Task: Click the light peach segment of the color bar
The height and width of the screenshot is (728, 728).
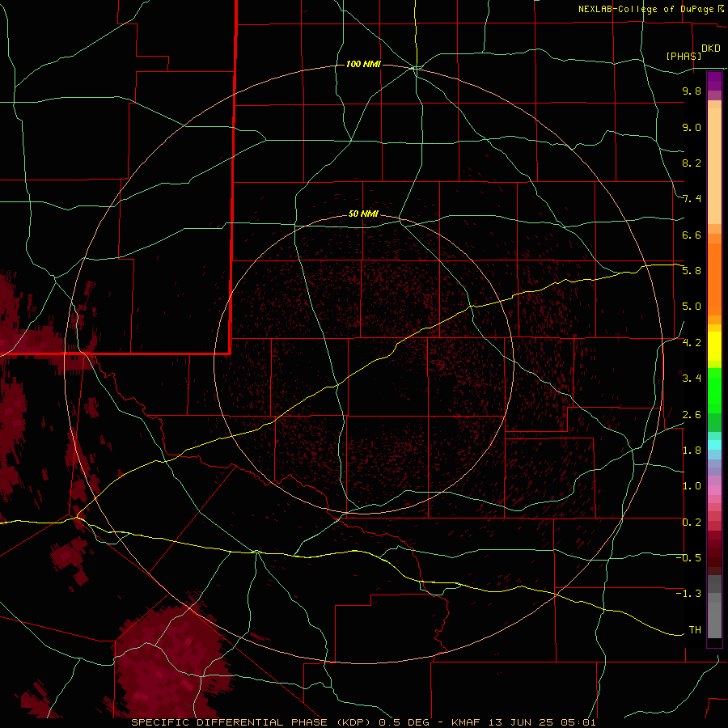Action: pyautogui.click(x=714, y=166)
